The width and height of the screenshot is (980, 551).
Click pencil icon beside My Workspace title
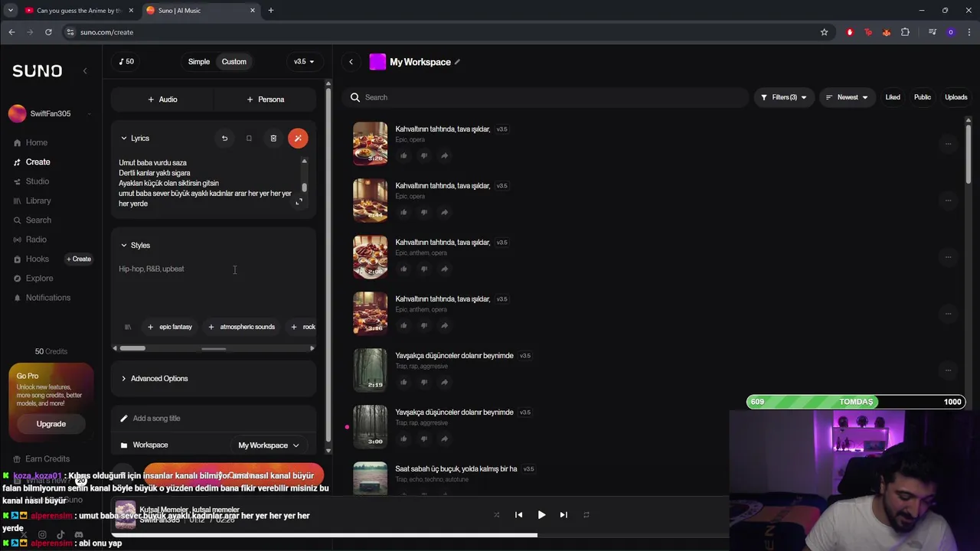[x=457, y=62]
